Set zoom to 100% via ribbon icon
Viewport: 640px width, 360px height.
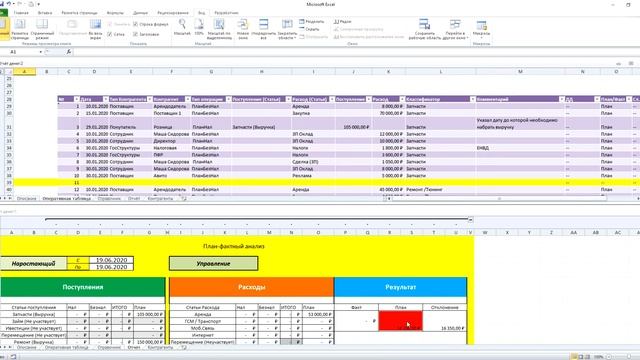[x=199, y=28]
